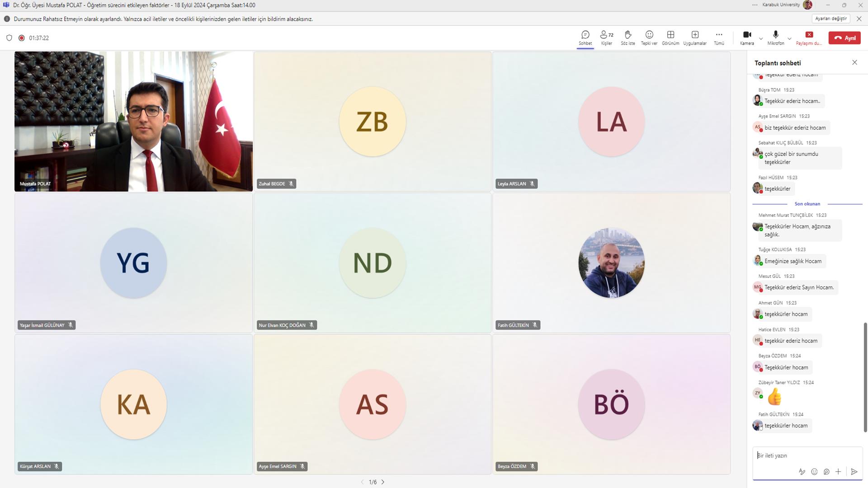Open the Tümü more options menu
This screenshot has width=868, height=488.
point(719,38)
